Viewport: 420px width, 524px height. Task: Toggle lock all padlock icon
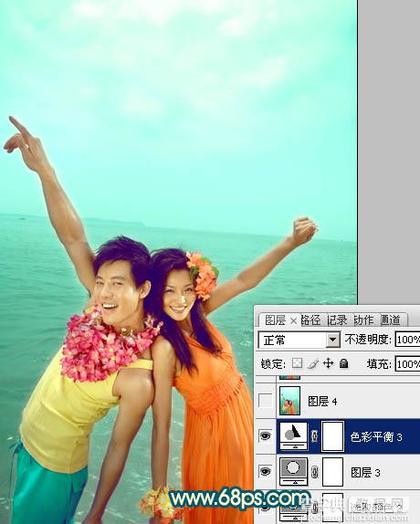click(x=344, y=363)
